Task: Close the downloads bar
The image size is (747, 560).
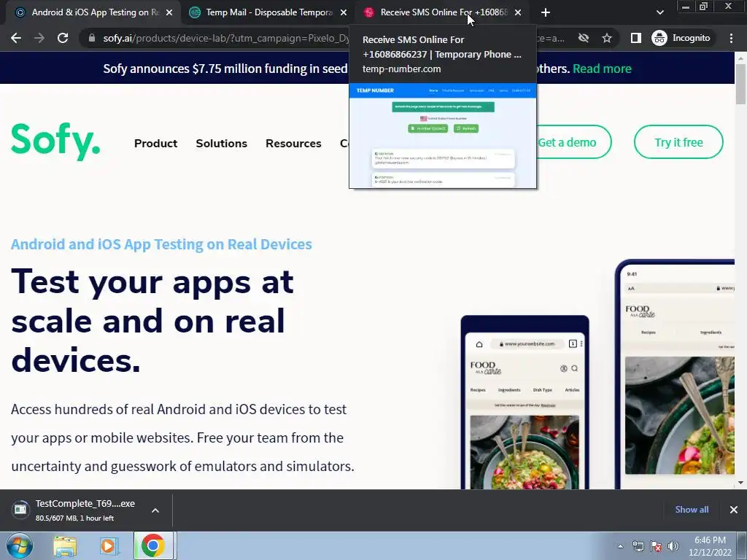Action: click(734, 510)
